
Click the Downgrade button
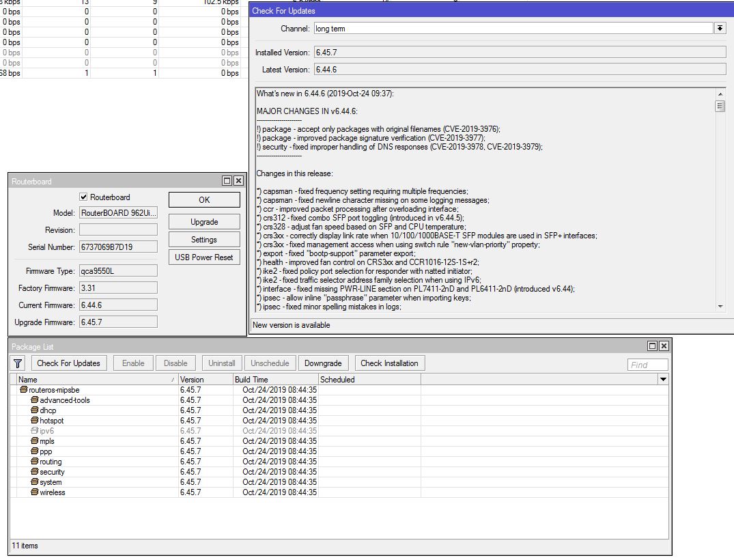(x=323, y=363)
